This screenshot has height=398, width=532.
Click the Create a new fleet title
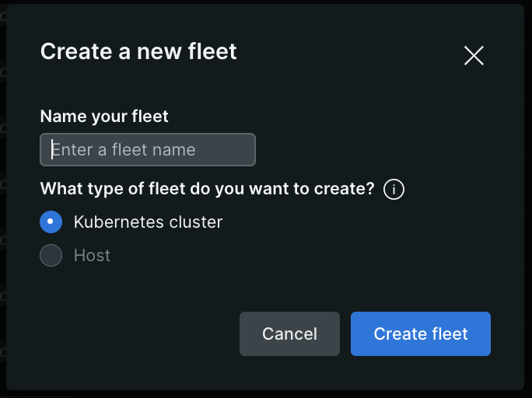[x=138, y=52]
